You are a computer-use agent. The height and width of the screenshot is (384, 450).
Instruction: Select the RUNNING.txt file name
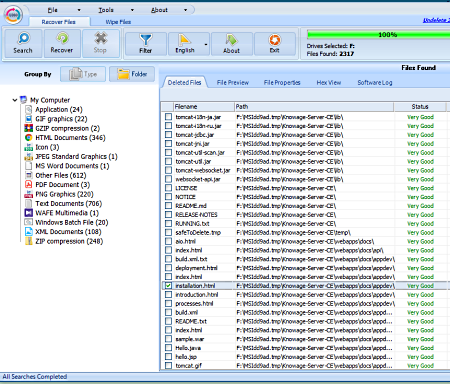coord(192,224)
